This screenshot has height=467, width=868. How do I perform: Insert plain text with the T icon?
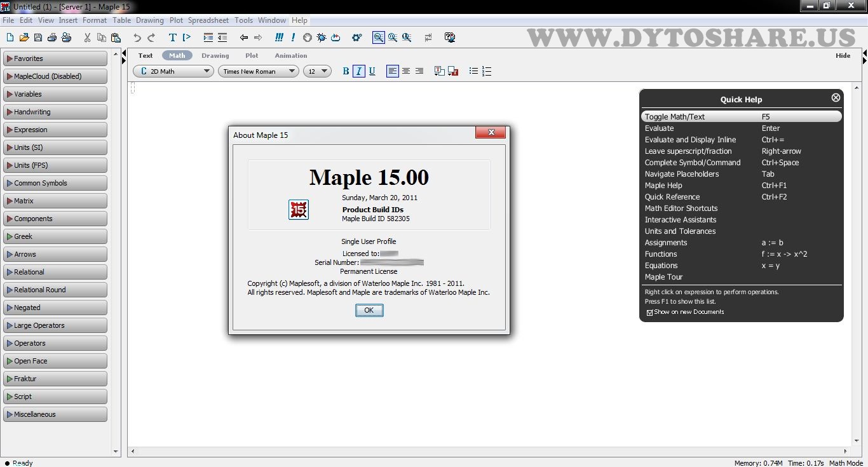pos(173,37)
